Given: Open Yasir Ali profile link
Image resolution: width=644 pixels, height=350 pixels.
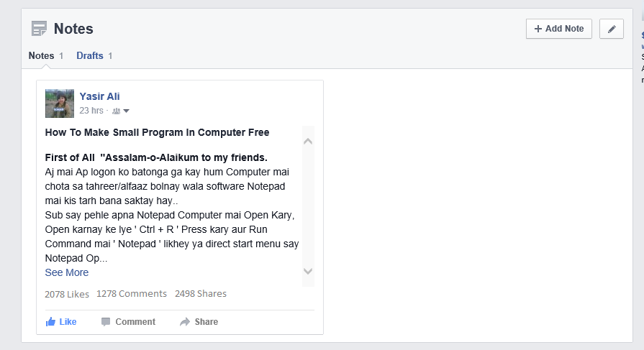Looking at the screenshot, I should click(x=99, y=96).
